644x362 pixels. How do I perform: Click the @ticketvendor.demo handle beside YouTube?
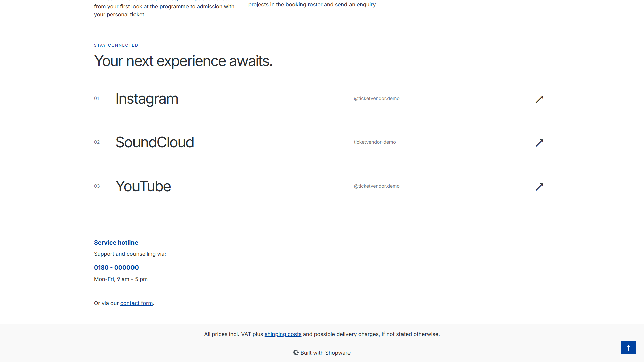[x=377, y=186]
